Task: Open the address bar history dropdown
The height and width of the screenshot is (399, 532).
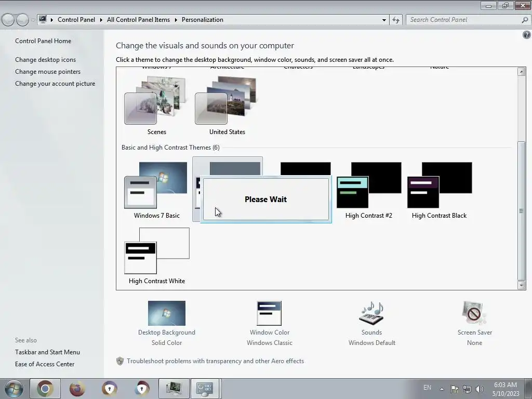Action: click(x=384, y=20)
